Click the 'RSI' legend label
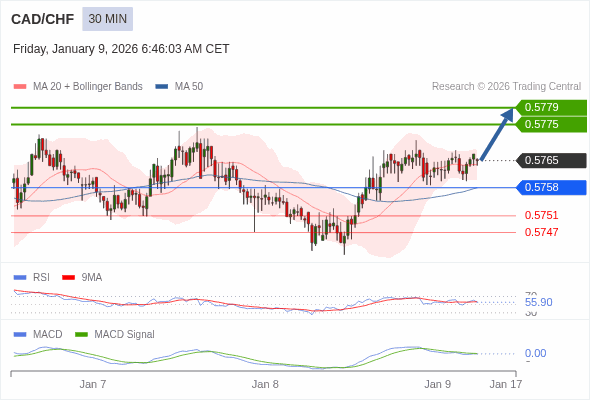This screenshot has width=590, height=400. 41,278
